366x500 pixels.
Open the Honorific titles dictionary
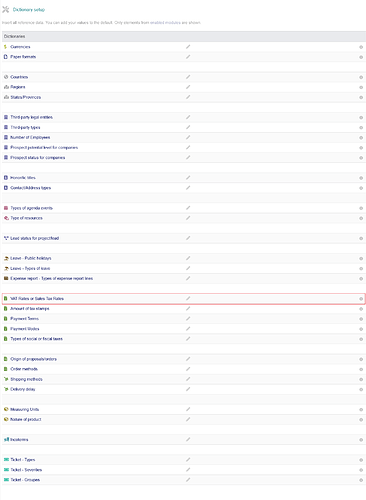pyautogui.click(x=23, y=178)
